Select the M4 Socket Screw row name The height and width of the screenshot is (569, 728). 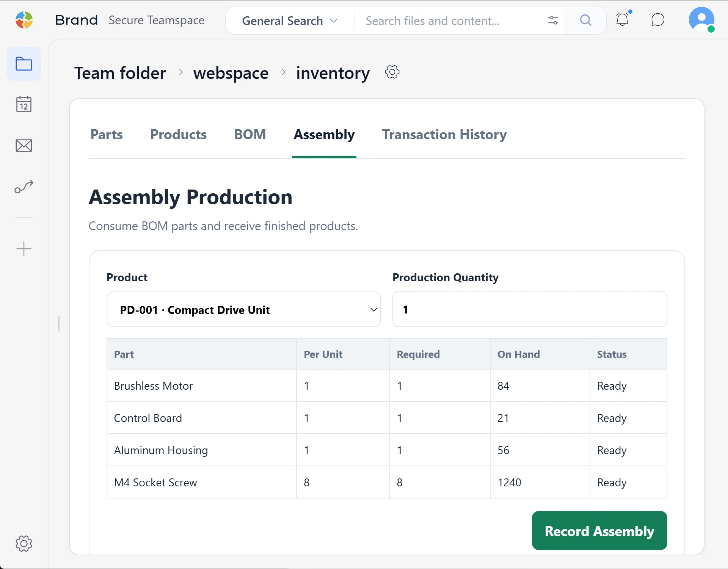pos(155,483)
